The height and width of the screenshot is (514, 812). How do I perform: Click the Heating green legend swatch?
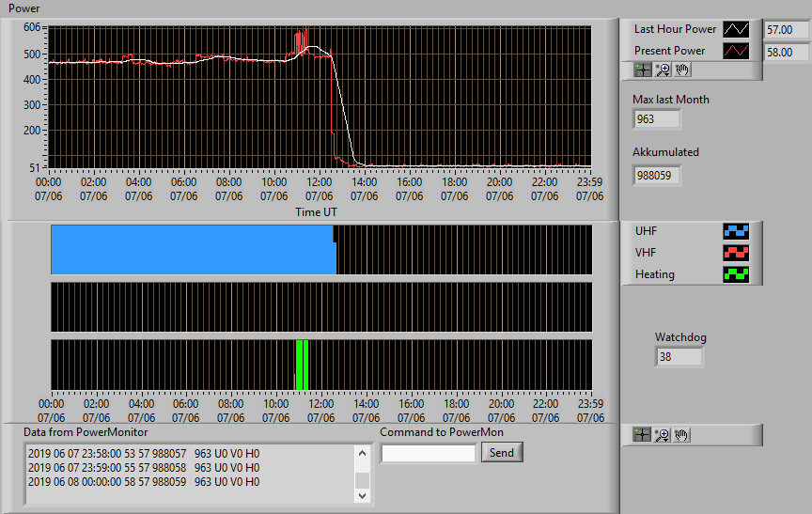tap(736, 274)
